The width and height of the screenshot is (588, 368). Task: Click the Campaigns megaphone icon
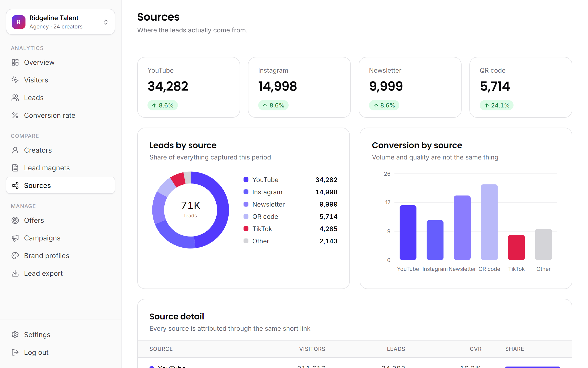point(15,238)
